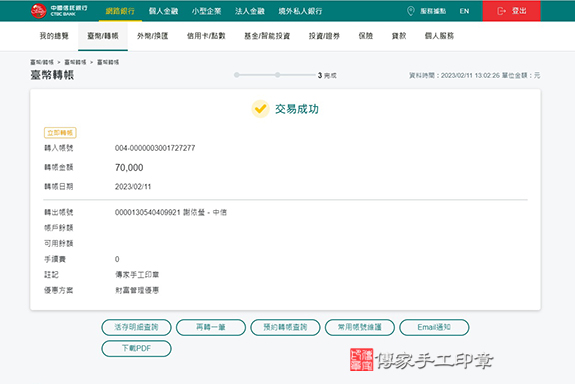The height and width of the screenshot is (384, 575).
Task: Click the 活存明細查詢 button
Action: [x=136, y=327]
